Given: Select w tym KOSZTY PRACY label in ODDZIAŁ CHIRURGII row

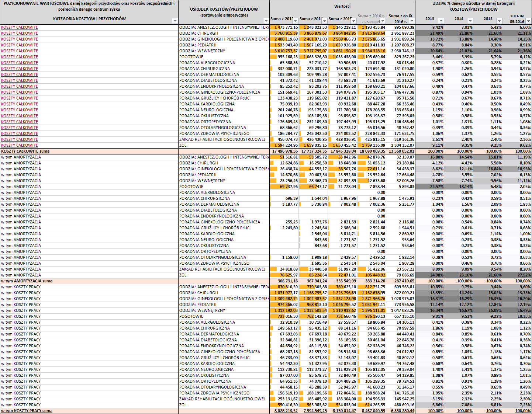Looking at the screenshot, I should click(21, 293).
